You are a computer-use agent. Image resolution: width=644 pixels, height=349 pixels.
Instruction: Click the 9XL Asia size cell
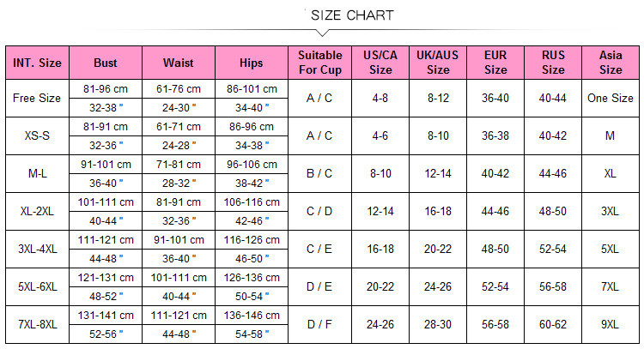[x=611, y=324]
